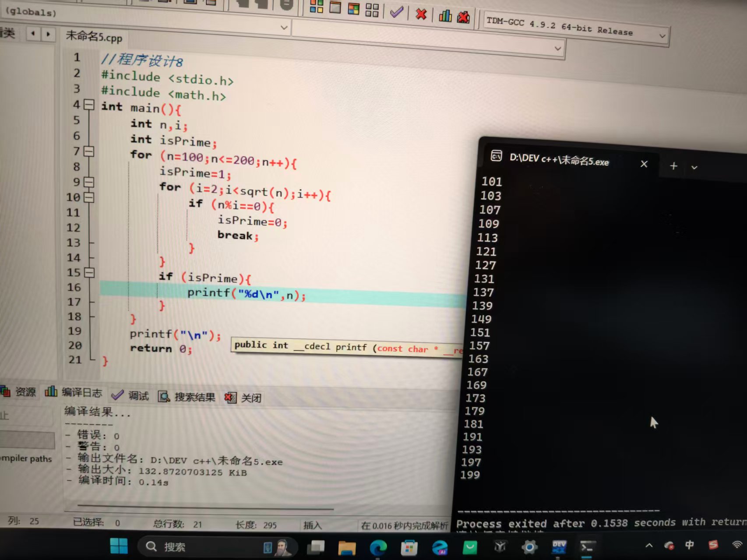
Task: Compile the code using the checkmark toolbar icon
Action: 396,13
